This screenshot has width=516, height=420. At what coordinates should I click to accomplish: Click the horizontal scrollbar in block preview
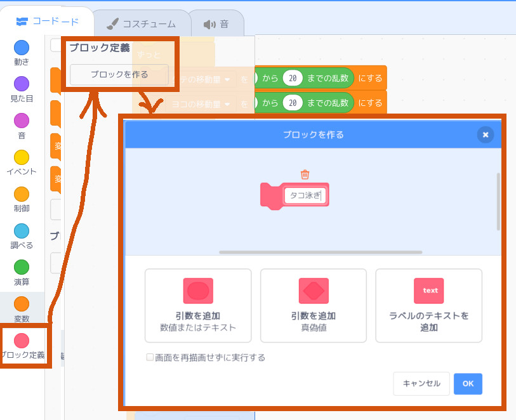pyautogui.click(x=321, y=253)
